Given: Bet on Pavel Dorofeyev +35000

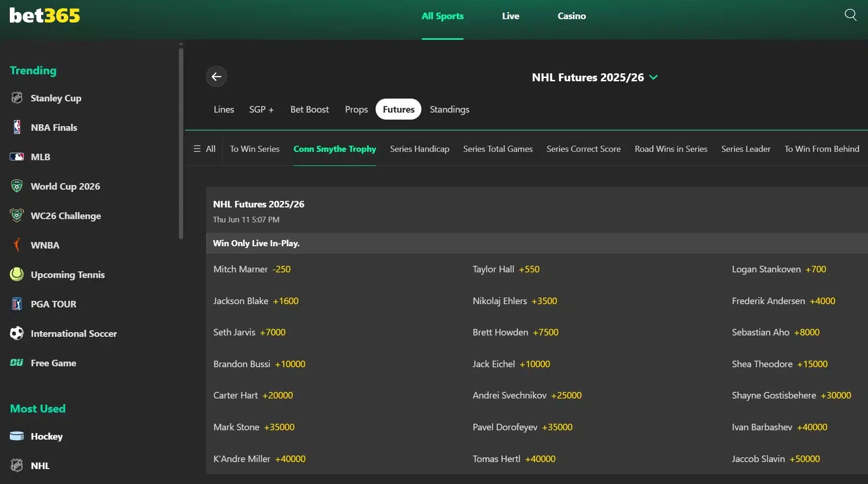Looking at the screenshot, I should (522, 427).
